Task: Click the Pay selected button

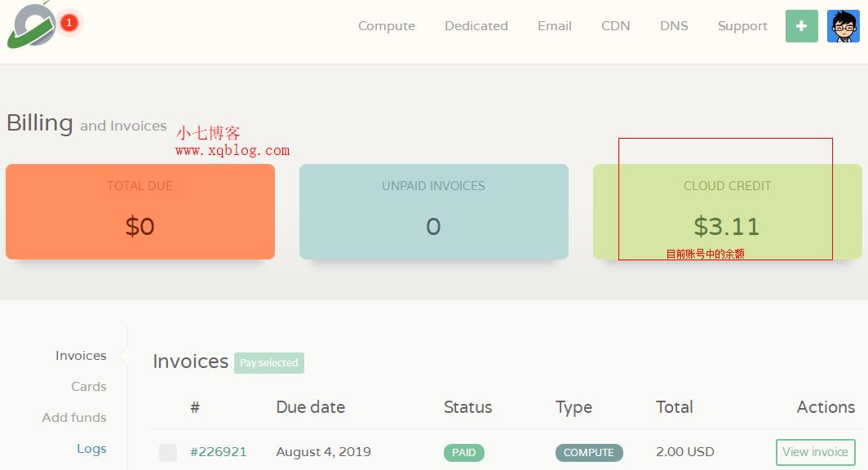Action: [269, 362]
